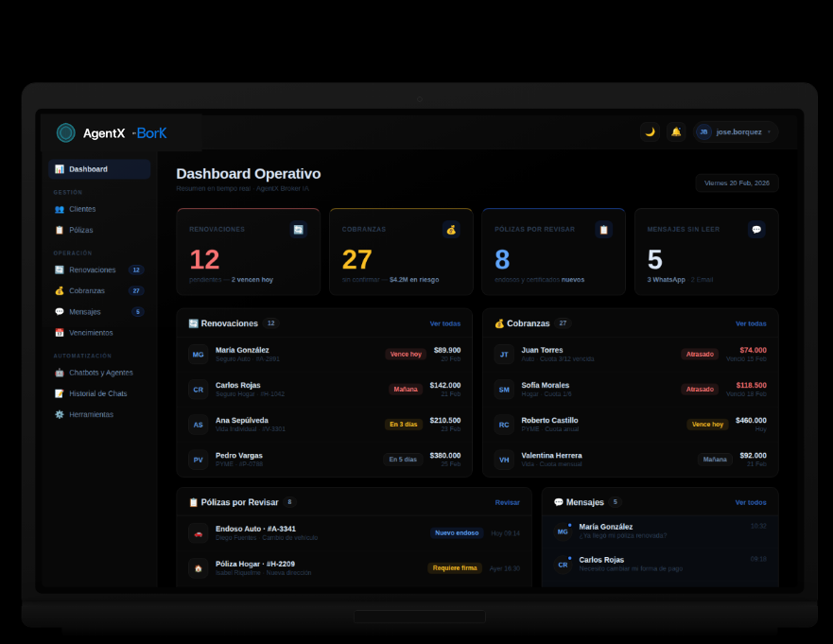This screenshot has height=644, width=833.
Task: Click the Requiere firma badge on Póliza Hogar
Action: point(454,568)
